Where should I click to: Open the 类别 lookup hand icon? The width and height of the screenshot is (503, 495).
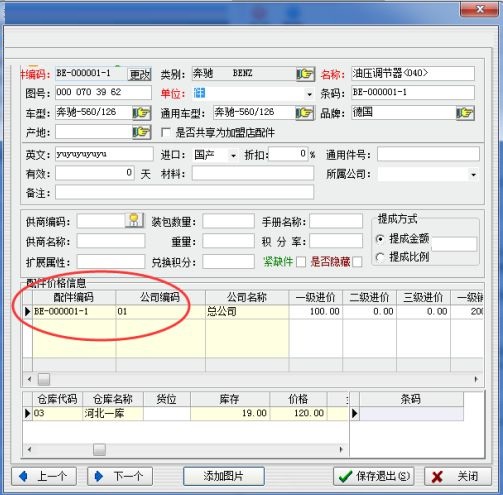pyautogui.click(x=305, y=74)
